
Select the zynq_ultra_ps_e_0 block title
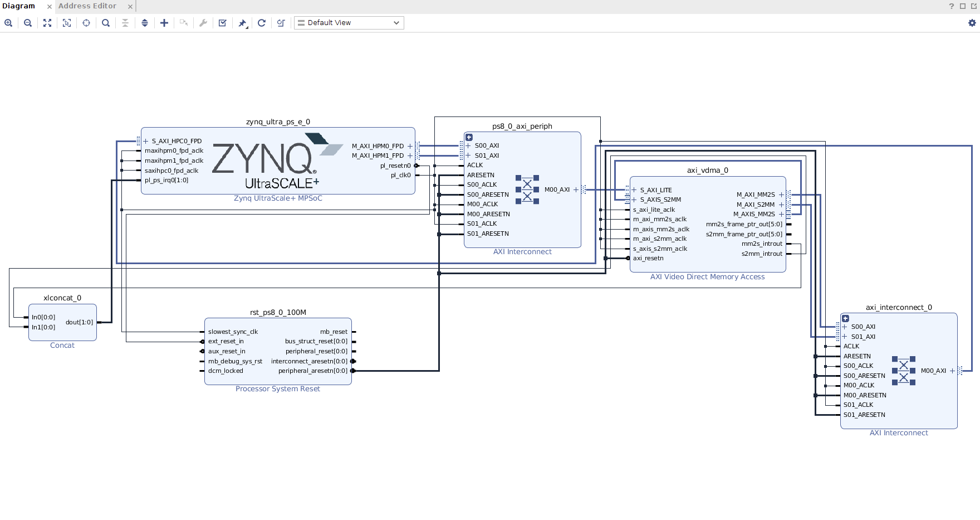coord(278,122)
